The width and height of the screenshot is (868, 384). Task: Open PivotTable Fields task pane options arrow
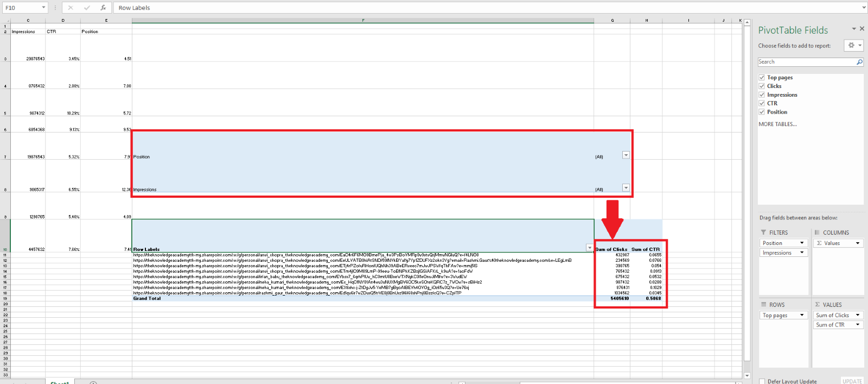point(854,29)
